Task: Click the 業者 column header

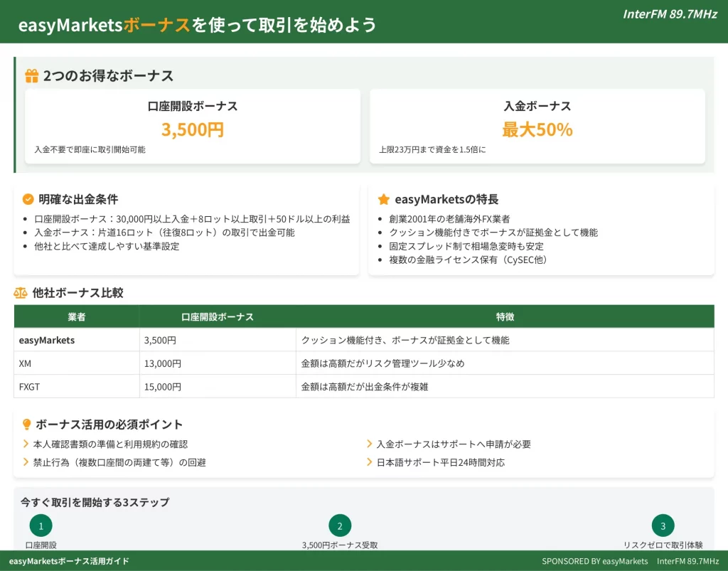Action: coord(77,316)
